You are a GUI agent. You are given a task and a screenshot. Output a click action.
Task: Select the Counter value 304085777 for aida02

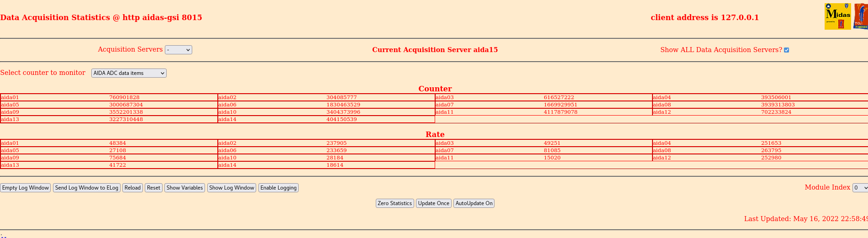click(342, 97)
